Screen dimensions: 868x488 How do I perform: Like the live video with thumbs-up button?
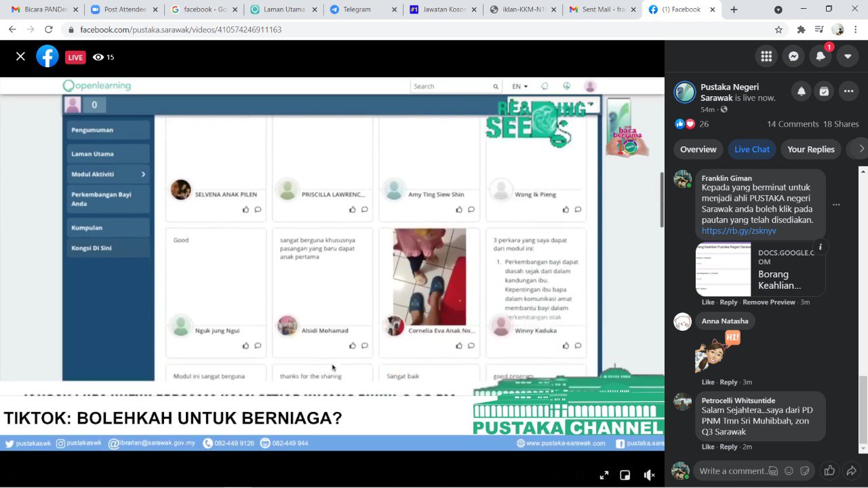(x=829, y=470)
